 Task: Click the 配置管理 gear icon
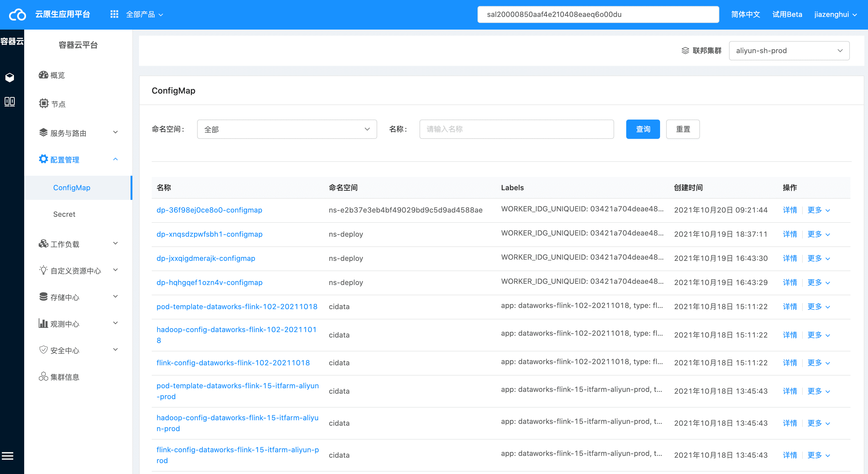click(43, 159)
